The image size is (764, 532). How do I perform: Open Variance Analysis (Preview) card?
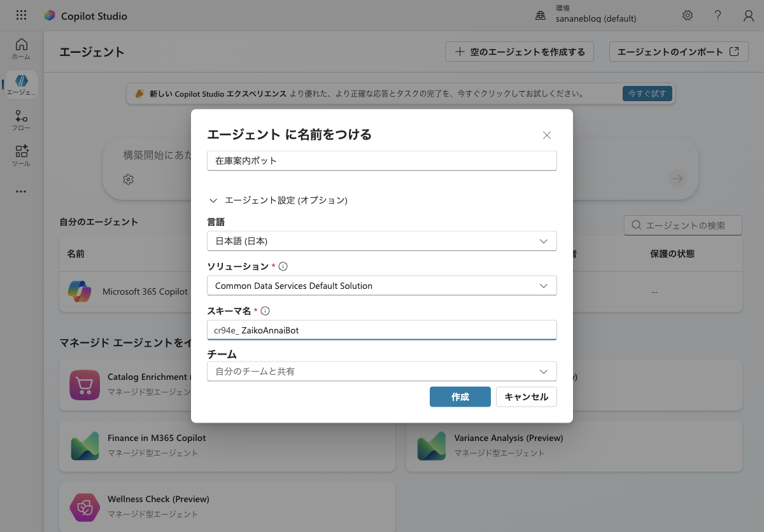coord(574,445)
